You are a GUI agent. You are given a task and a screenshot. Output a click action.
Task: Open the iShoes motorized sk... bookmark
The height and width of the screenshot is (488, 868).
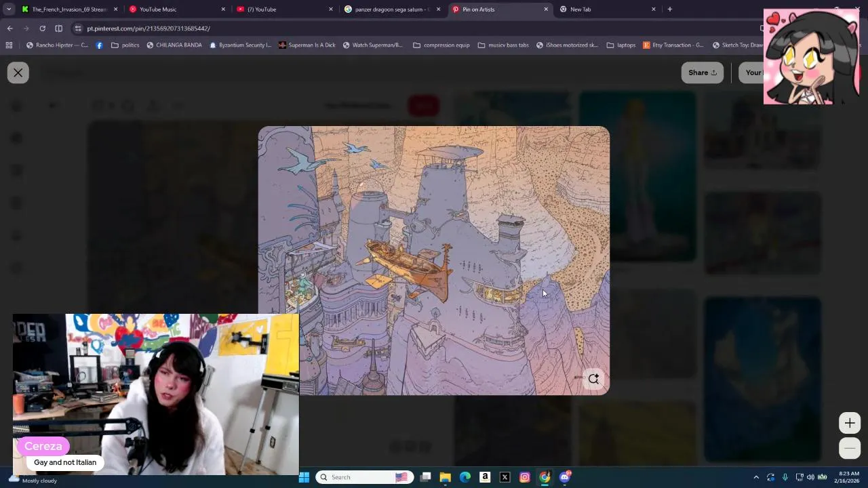[x=567, y=45]
